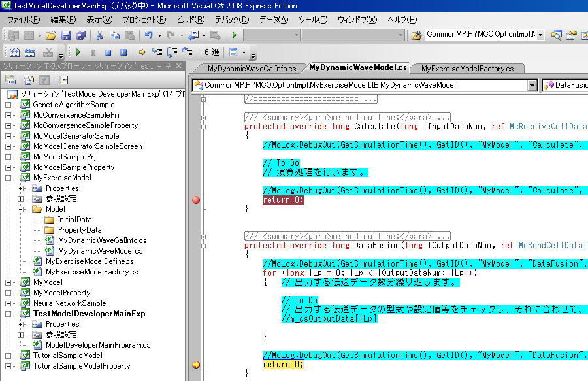This screenshot has height=381, width=588.
Task: Select MyDynamicWaveCalInfo.cs in Solution Explorer
Action: (x=102, y=240)
